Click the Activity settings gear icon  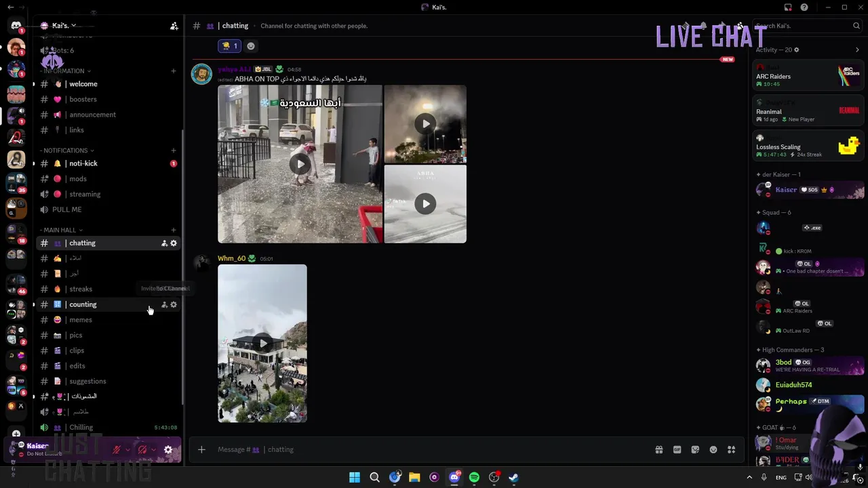tap(797, 50)
